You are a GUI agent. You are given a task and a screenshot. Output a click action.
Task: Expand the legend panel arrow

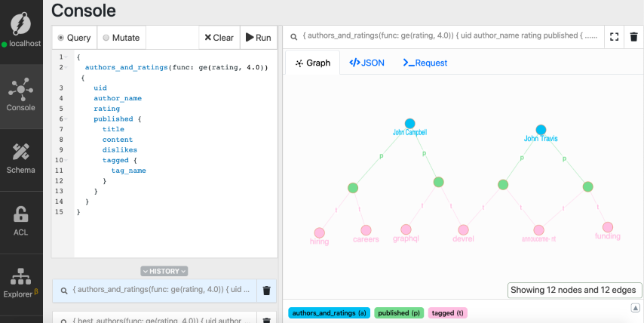[636, 308]
